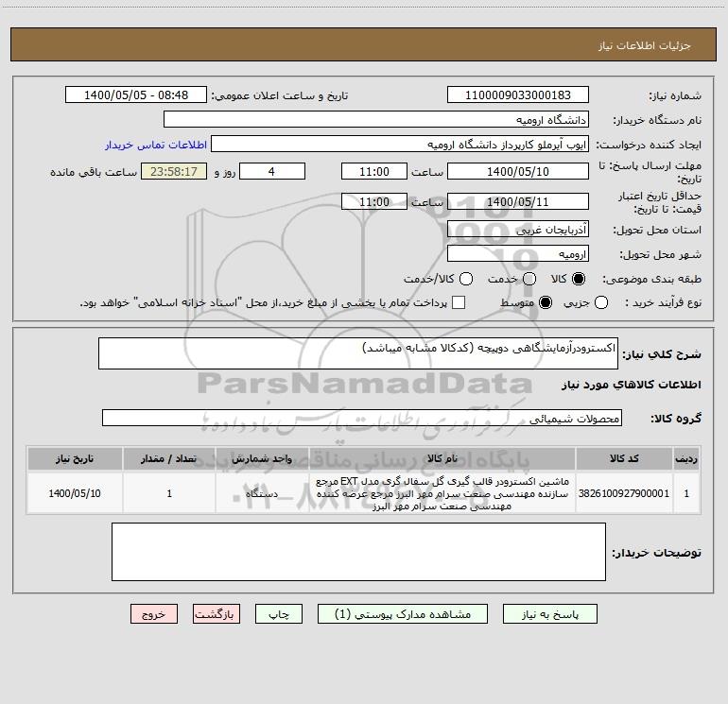Viewport: 728px width, 704px height.
Task: Click the remaining days field showing 4
Action: [x=272, y=172]
